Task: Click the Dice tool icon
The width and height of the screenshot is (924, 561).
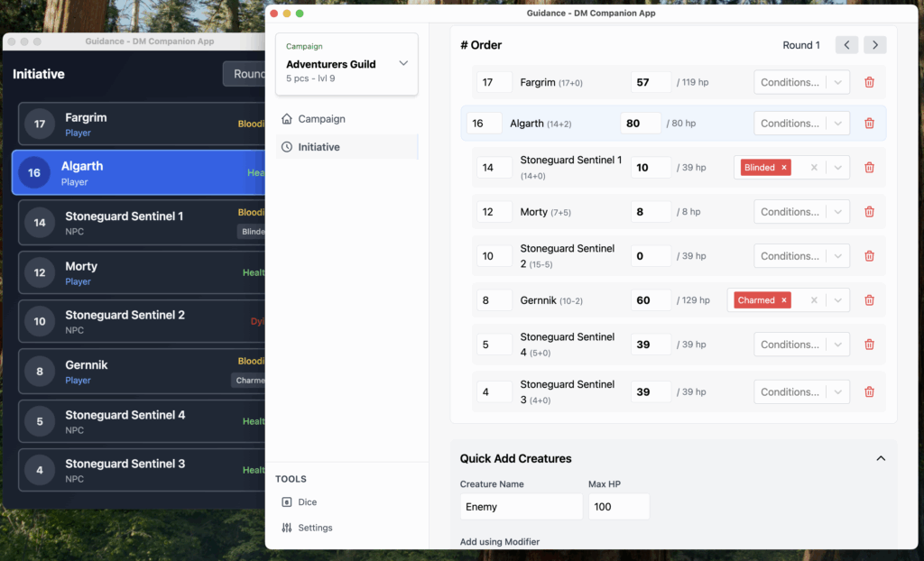Action: point(286,502)
